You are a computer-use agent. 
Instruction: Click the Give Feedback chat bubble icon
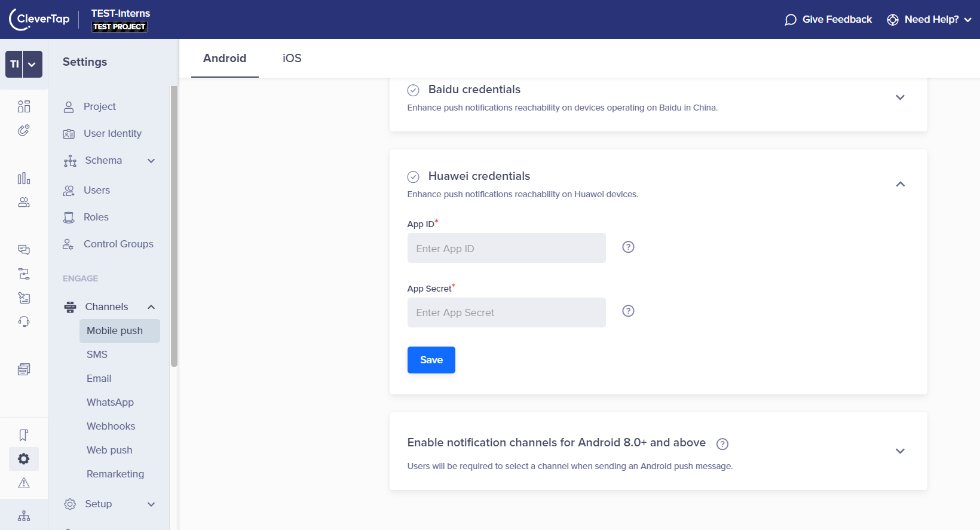click(x=791, y=20)
